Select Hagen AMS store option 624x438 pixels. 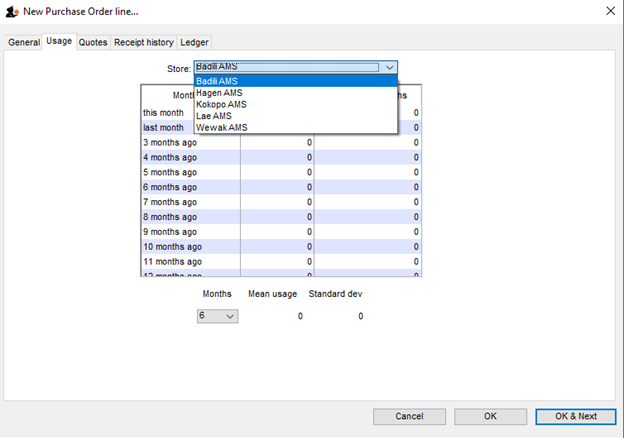pos(296,93)
